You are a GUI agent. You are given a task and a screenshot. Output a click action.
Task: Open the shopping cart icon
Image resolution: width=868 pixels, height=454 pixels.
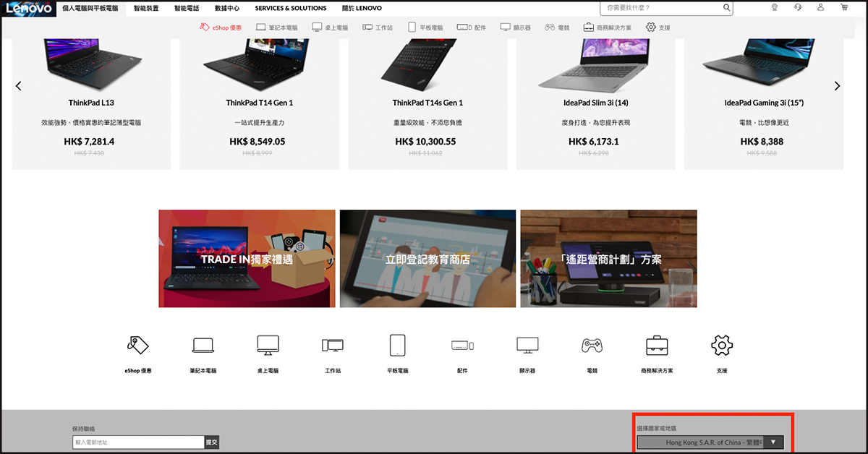point(844,8)
